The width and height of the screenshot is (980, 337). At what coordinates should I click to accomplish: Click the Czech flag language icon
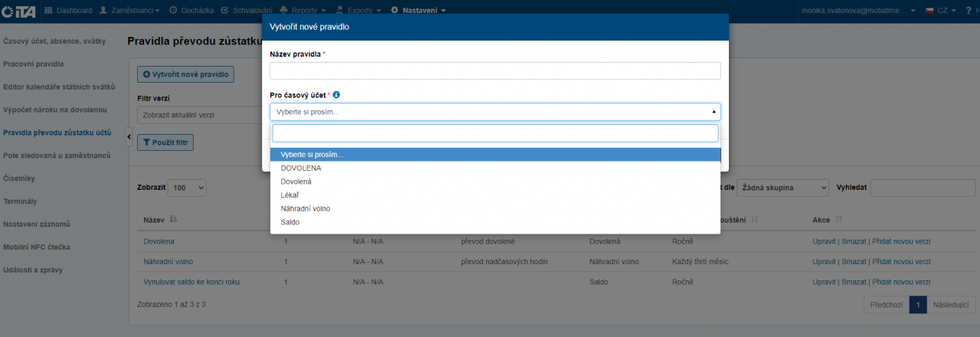[929, 11]
